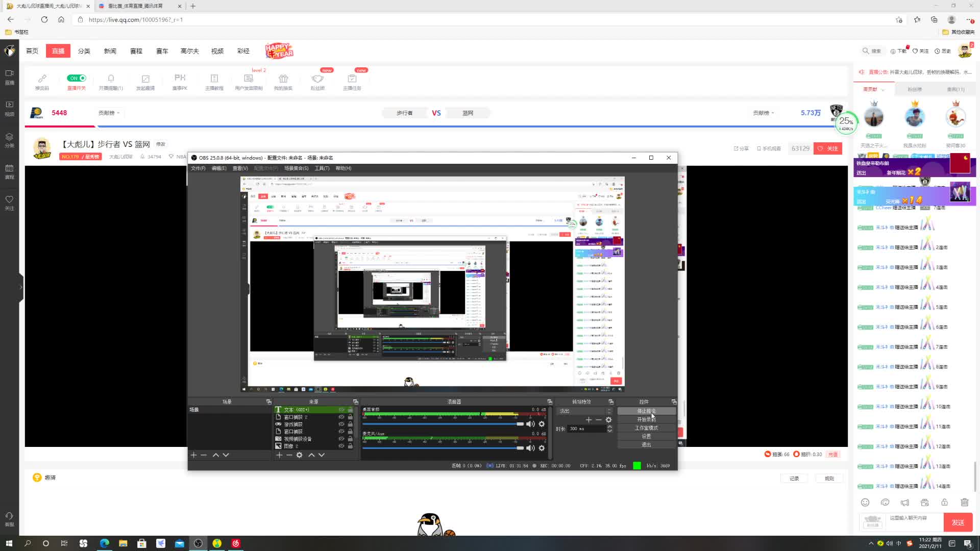Toggle lock on 游戏捕获 source
Viewport: 980px width, 551px height.
350,424
